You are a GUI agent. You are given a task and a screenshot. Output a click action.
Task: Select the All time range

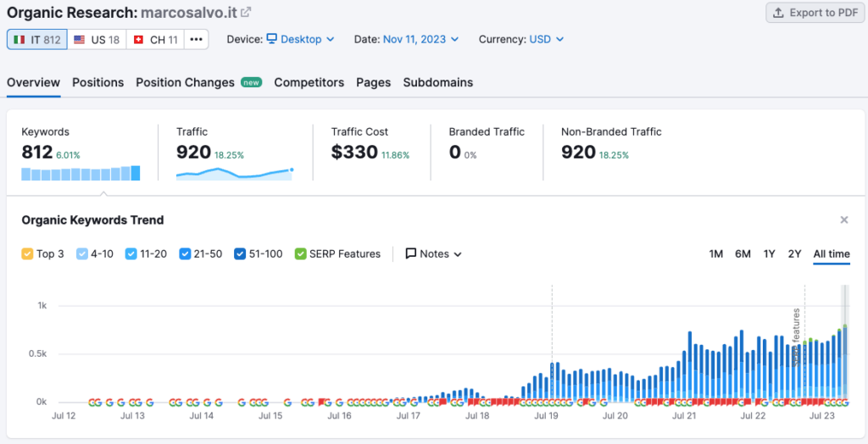click(832, 254)
